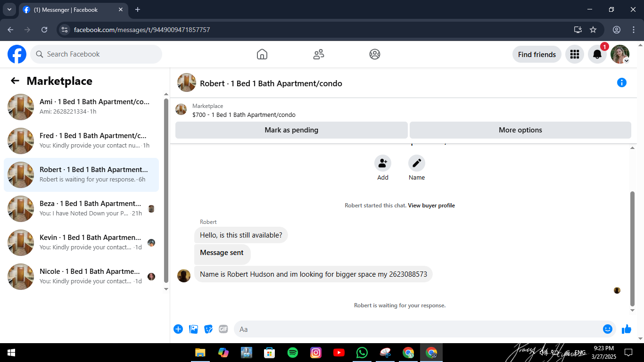Open the Fred conversation
This screenshot has width=644, height=362.
coord(81,141)
